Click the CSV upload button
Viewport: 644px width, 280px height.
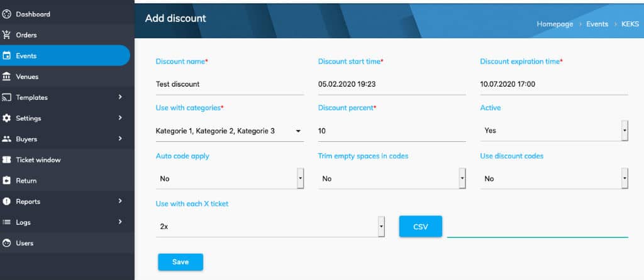pyautogui.click(x=421, y=226)
